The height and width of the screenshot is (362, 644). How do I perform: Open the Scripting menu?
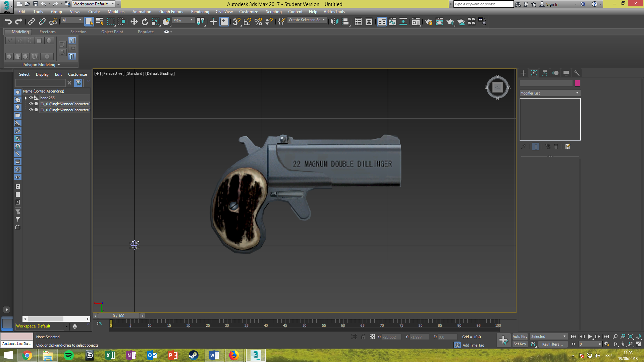point(274,12)
